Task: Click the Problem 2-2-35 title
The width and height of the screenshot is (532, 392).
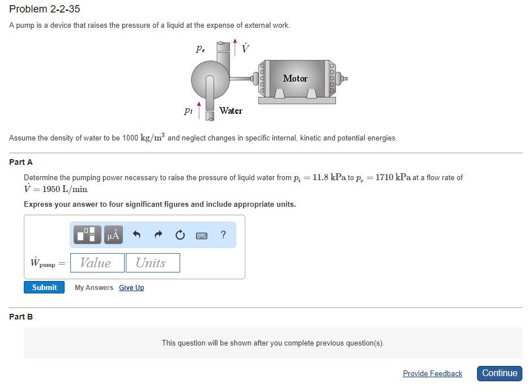Action: coord(44,9)
